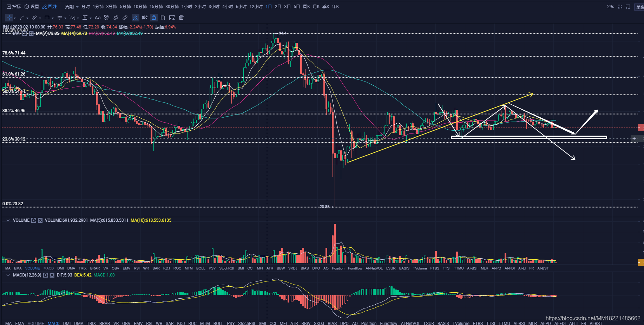The image size is (644, 325).
Task: Open the 设置 settings menu
Action: point(32,7)
